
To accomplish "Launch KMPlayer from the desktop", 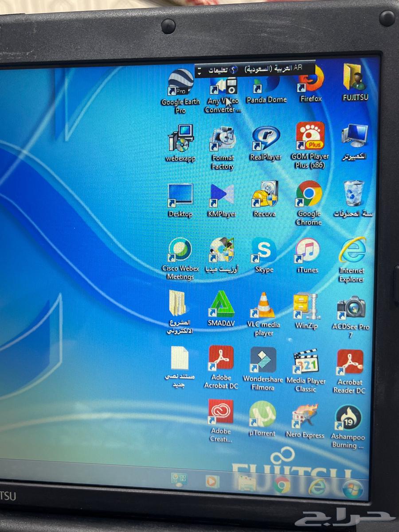I will tap(222, 200).
